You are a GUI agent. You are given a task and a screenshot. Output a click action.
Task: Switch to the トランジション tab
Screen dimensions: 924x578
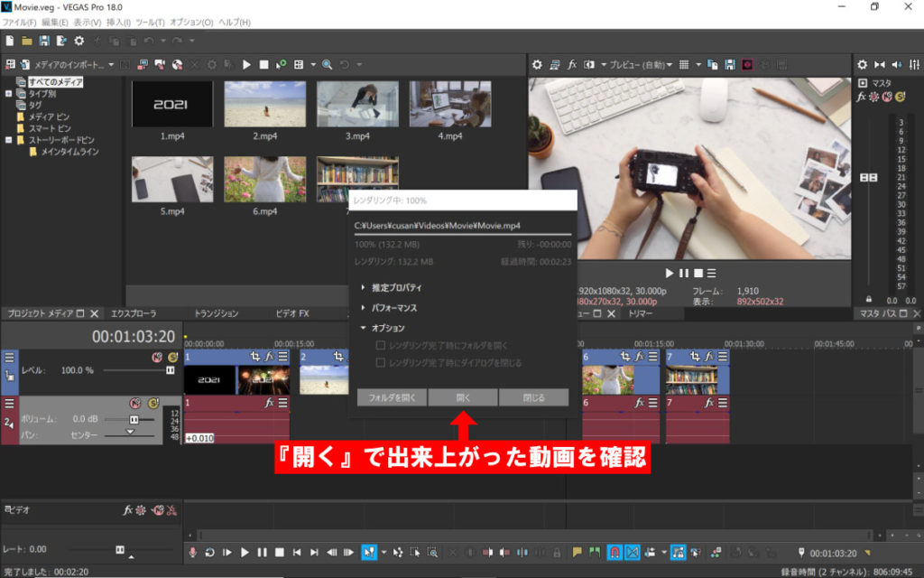click(x=216, y=313)
